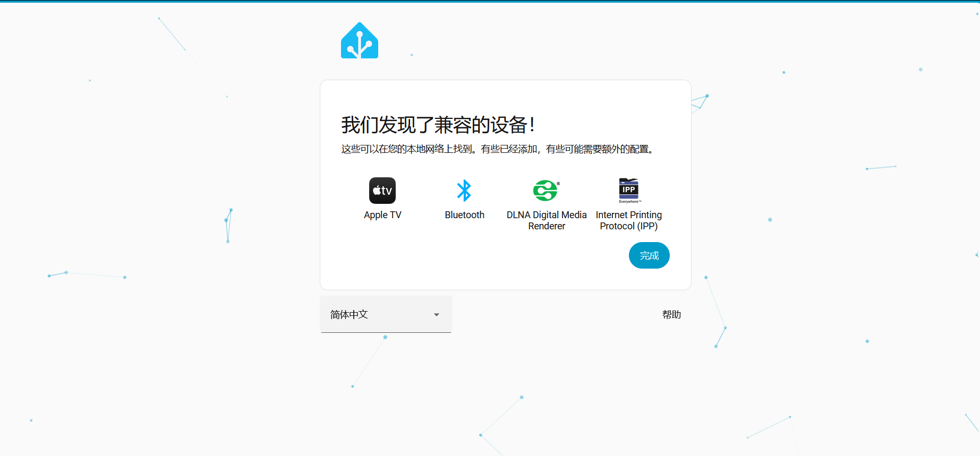
Task: Finish onboarding with the 完成 button
Action: point(649,255)
